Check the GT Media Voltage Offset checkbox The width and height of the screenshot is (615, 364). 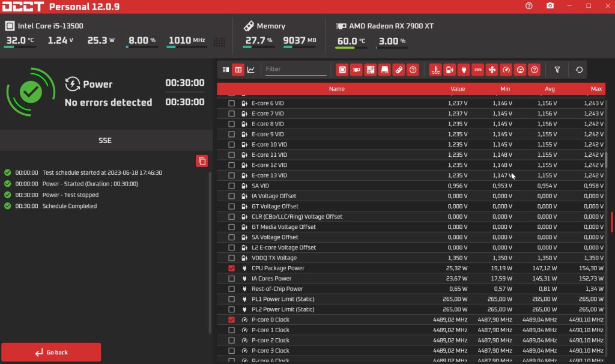pyautogui.click(x=231, y=226)
